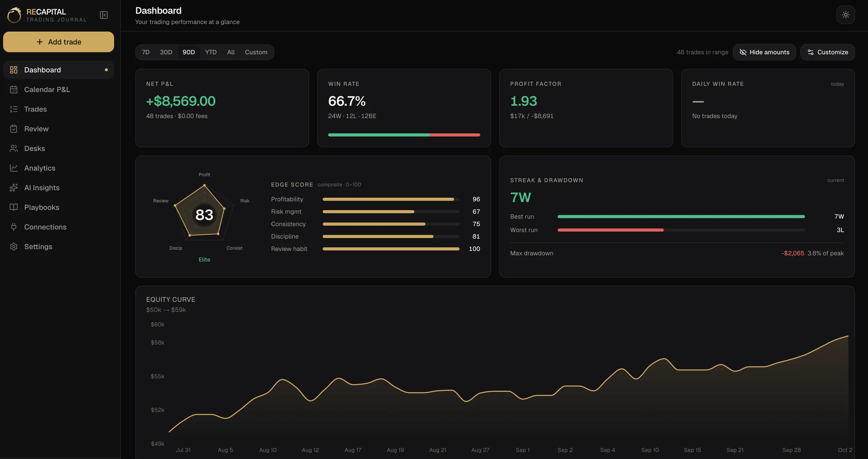Open the Custom date range option
The width and height of the screenshot is (868, 459).
pyautogui.click(x=256, y=52)
